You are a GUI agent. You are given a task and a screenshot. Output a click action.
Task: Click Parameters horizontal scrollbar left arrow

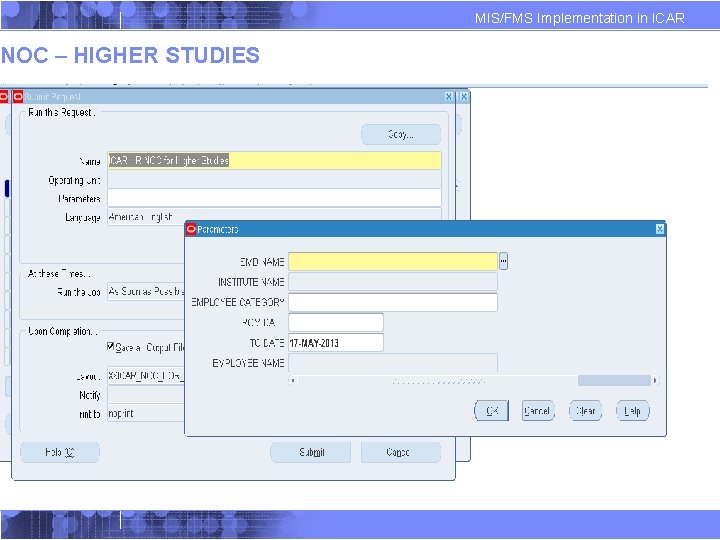pyautogui.click(x=292, y=380)
